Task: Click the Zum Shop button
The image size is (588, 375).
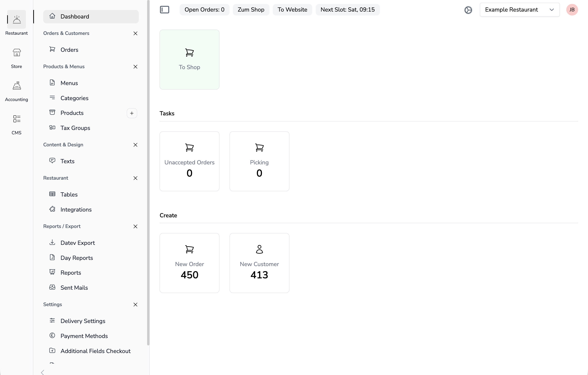Action: 251,10
